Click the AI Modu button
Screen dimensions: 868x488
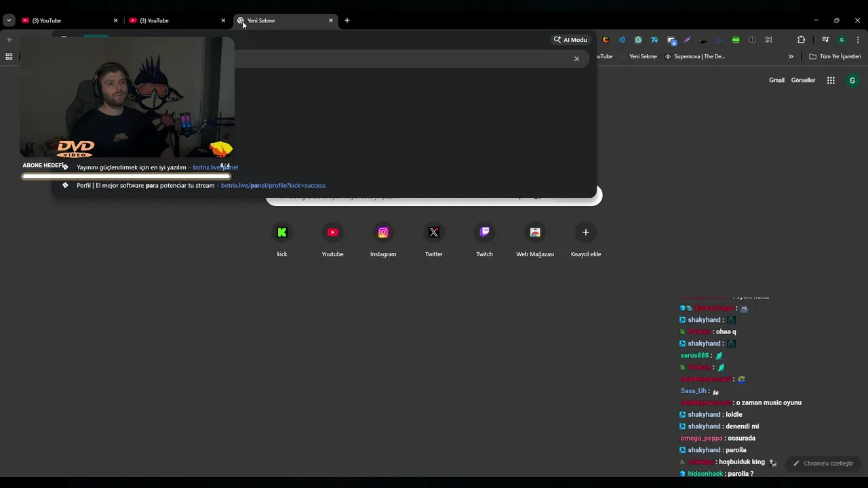(x=570, y=39)
